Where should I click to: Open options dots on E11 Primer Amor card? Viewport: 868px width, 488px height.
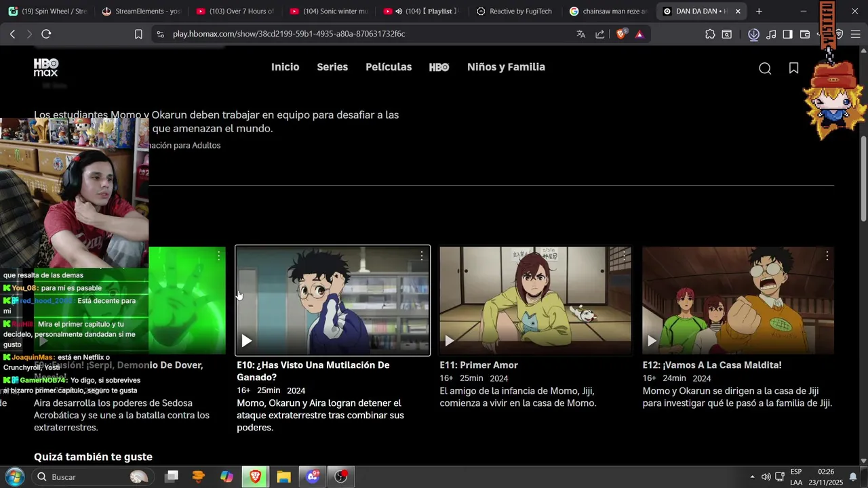624,256
